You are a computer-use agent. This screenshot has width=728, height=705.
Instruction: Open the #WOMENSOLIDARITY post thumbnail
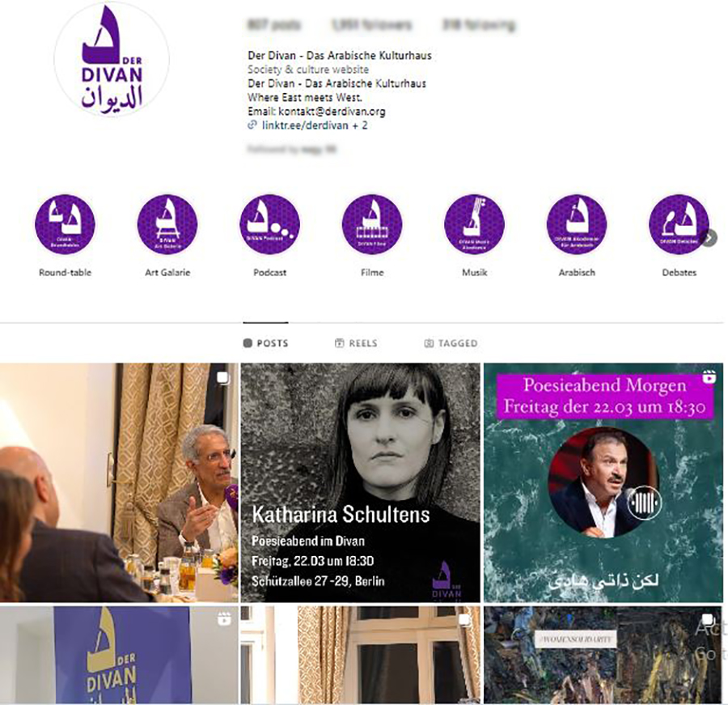[603, 655]
